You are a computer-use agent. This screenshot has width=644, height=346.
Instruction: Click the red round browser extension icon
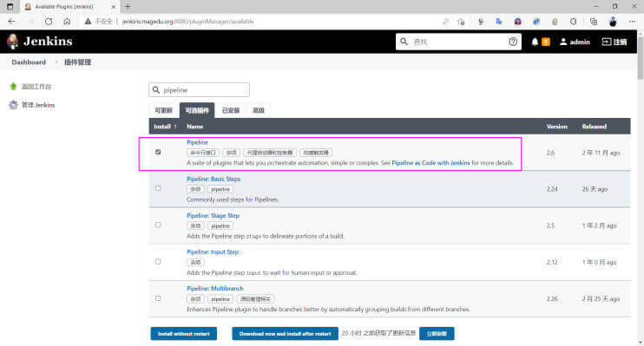point(517,22)
